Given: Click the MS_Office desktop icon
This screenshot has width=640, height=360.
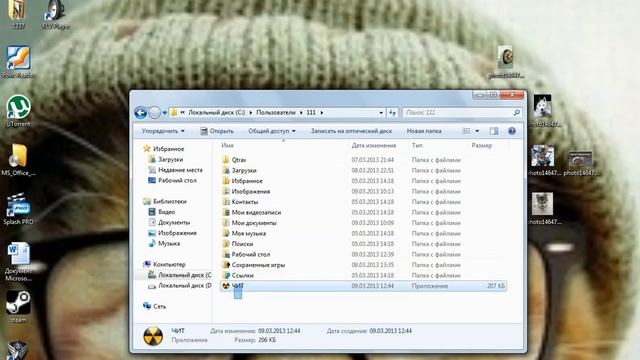Looking at the screenshot, I should click(x=17, y=156).
